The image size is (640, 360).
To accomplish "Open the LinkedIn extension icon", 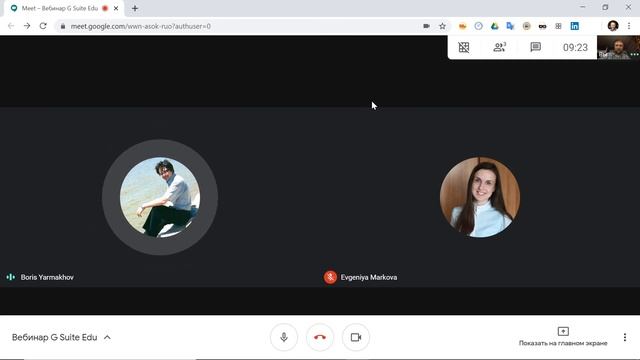I will (x=575, y=26).
